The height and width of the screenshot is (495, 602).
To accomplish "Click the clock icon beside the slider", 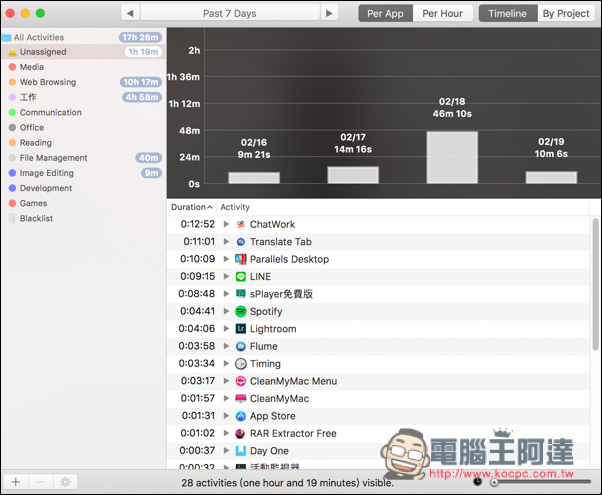I will 477,481.
